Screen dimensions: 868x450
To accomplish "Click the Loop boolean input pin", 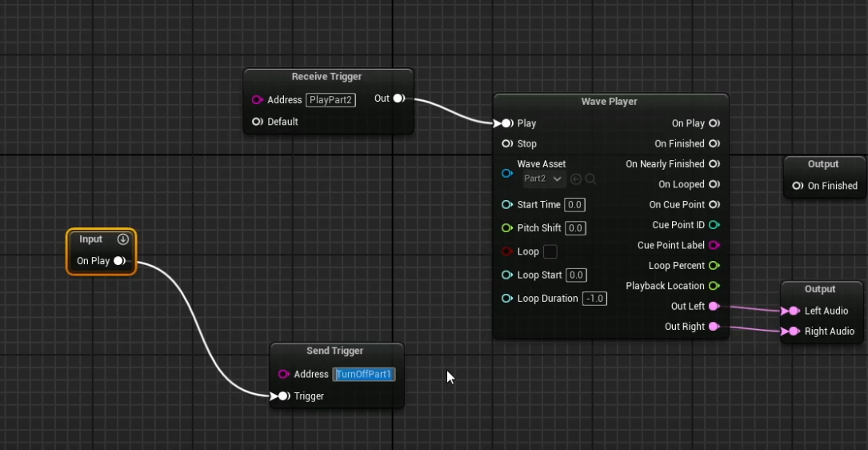I will pyautogui.click(x=507, y=251).
